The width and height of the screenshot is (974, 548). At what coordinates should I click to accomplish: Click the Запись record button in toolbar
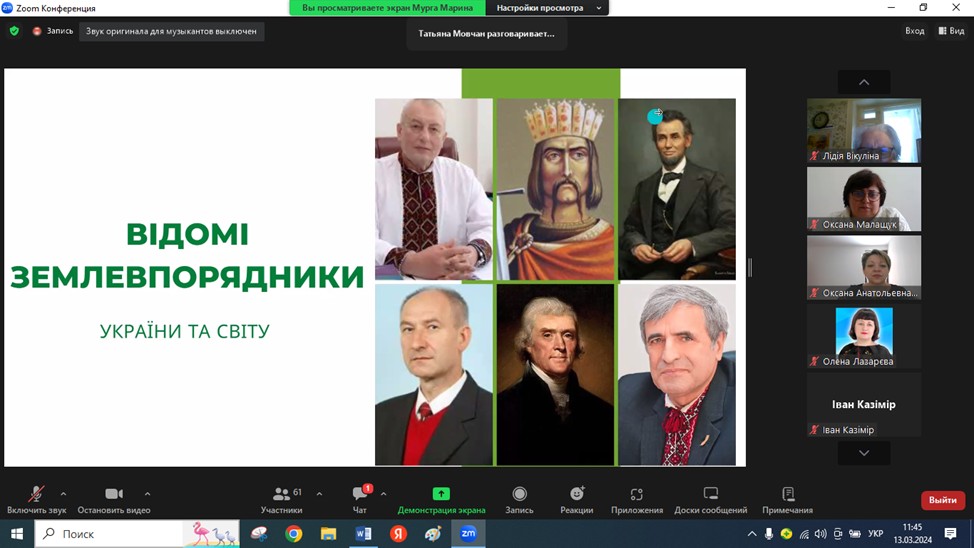519,500
